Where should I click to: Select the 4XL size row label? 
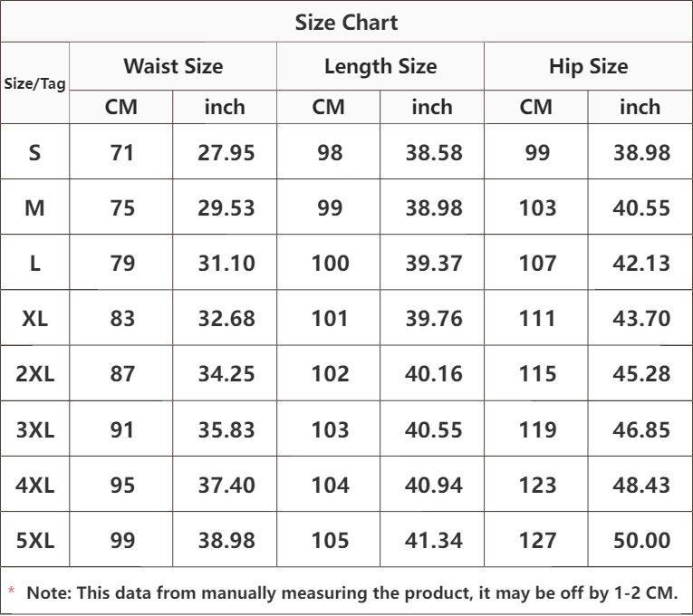coord(34,485)
